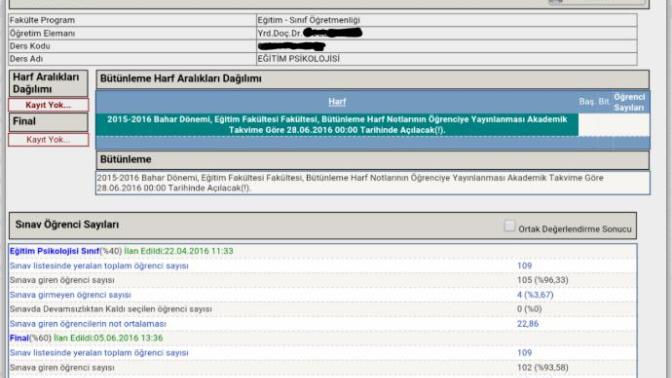Image resolution: width=672 pixels, height=378 pixels.
Task: Select the 'Ders Kodu' label
Action: click(x=30, y=46)
